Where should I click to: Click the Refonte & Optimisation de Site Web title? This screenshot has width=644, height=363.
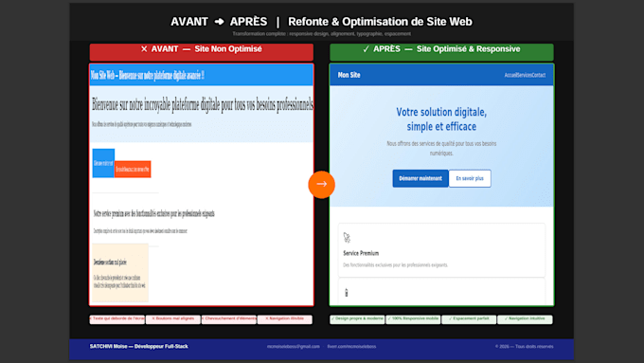[380, 22]
